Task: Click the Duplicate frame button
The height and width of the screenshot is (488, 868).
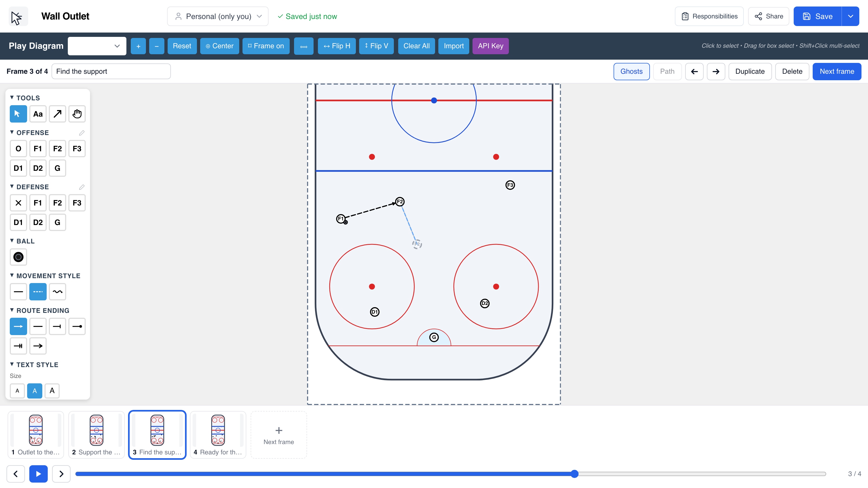Action: coord(750,71)
